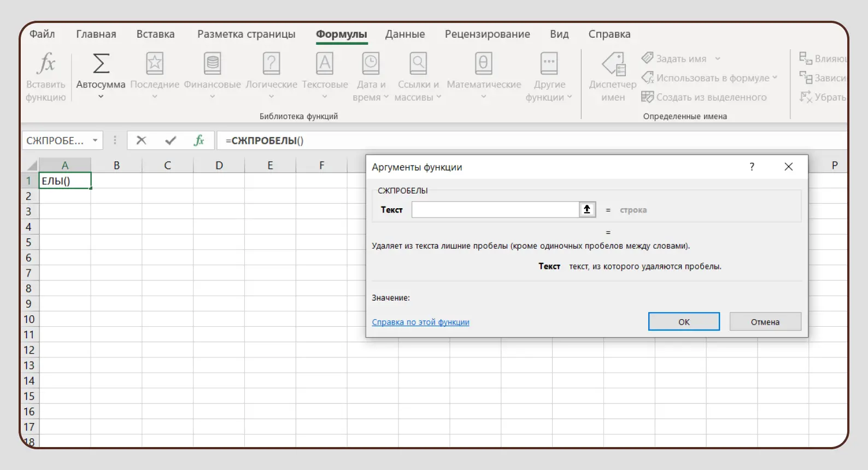Click the Insert Function fx ribbon icon

point(46,64)
